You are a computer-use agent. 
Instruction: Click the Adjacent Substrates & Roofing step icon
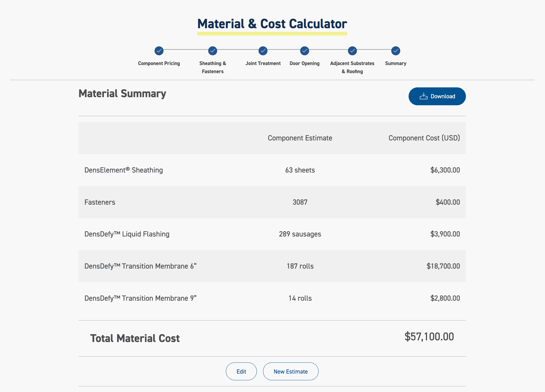[352, 51]
